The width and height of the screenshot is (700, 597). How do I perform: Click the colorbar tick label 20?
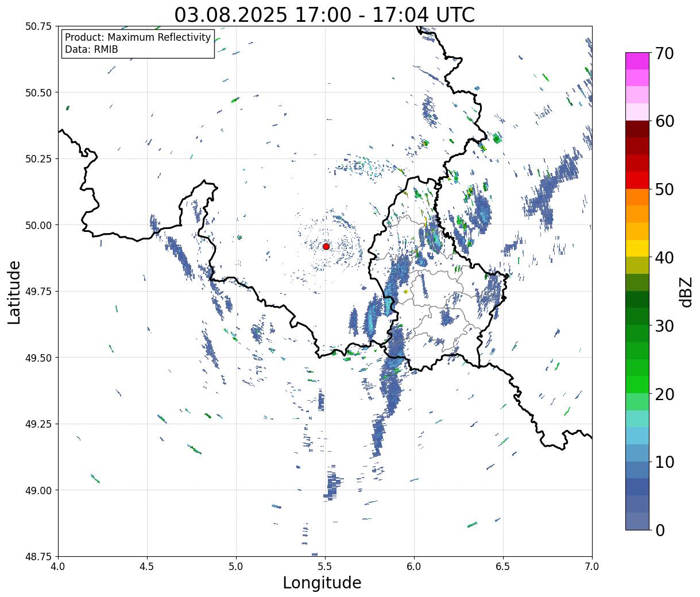[664, 394]
